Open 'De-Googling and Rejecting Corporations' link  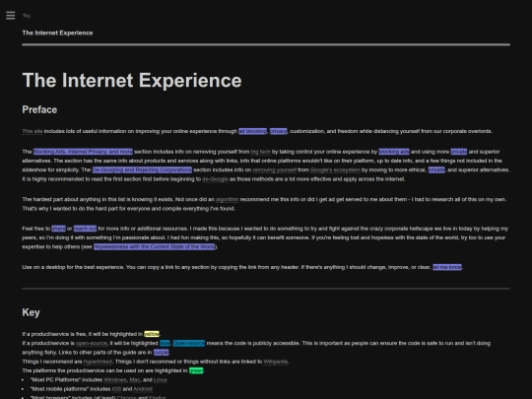coord(142,170)
